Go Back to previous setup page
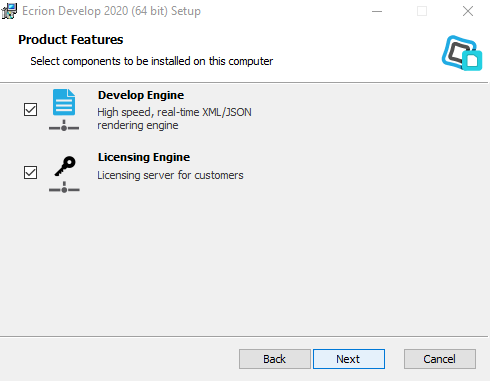 pyautogui.click(x=275, y=359)
